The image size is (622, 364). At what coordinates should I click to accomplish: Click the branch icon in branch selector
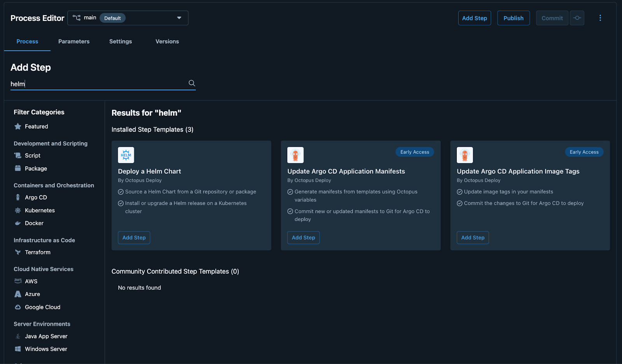coord(77,18)
